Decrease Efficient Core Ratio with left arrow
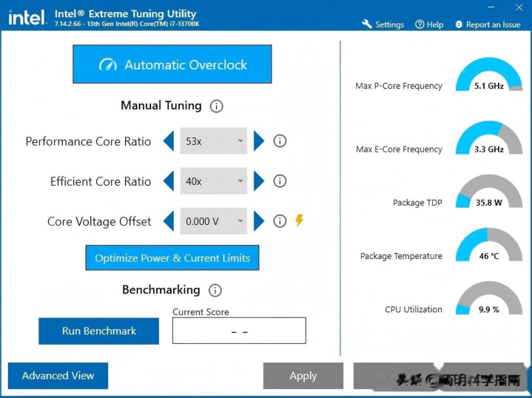532x398 pixels. click(169, 181)
